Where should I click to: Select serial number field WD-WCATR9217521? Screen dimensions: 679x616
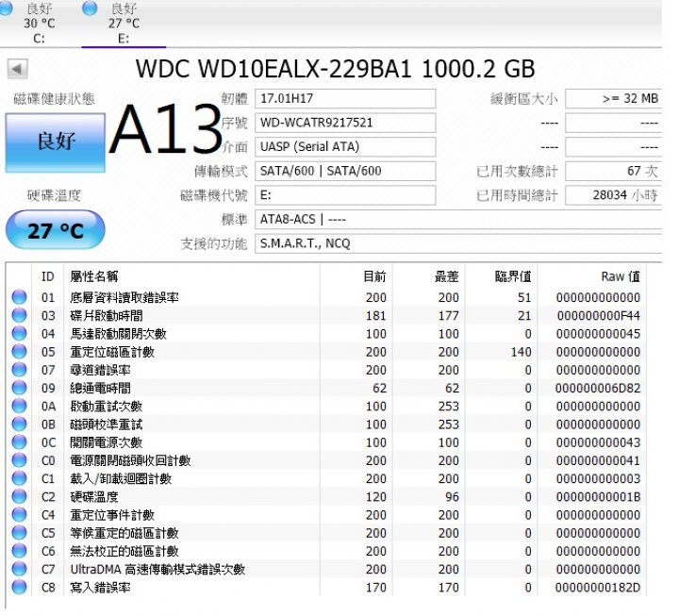(x=345, y=123)
